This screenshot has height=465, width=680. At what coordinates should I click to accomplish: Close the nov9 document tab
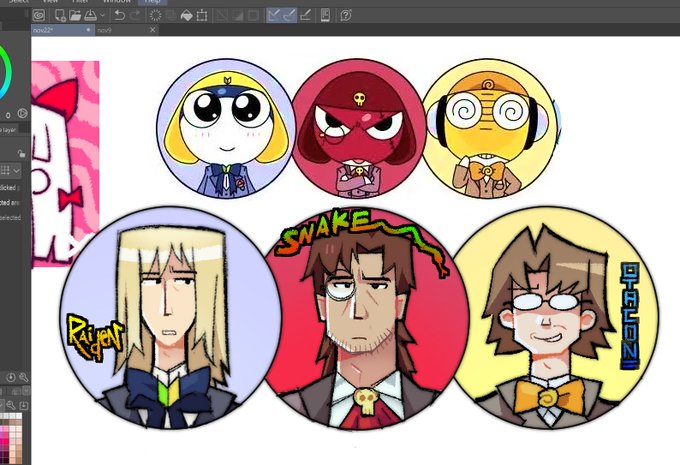click(152, 30)
